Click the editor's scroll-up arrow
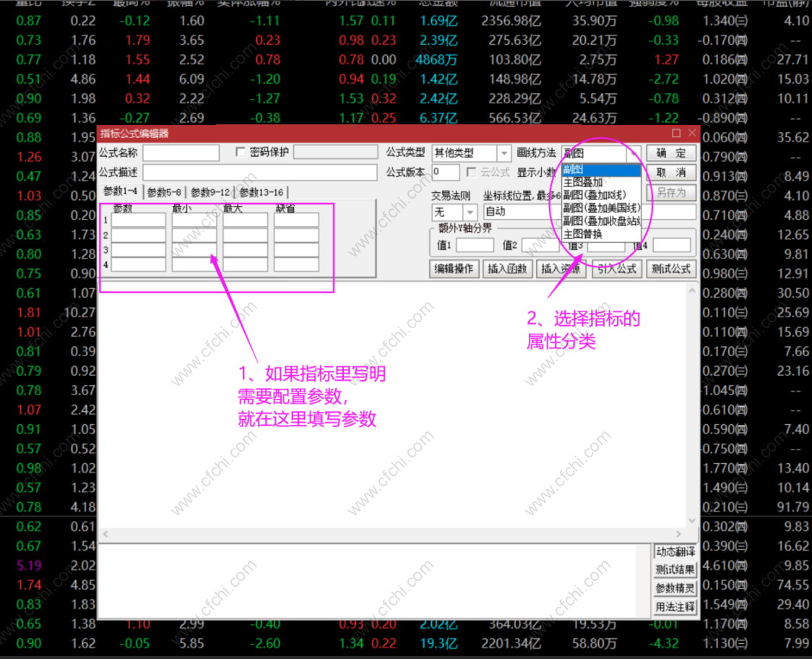 pyautogui.click(x=692, y=290)
